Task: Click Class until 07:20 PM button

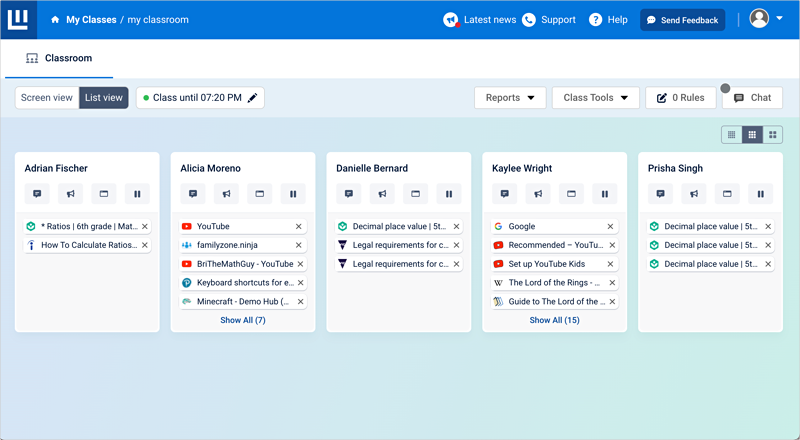Action: (200, 97)
